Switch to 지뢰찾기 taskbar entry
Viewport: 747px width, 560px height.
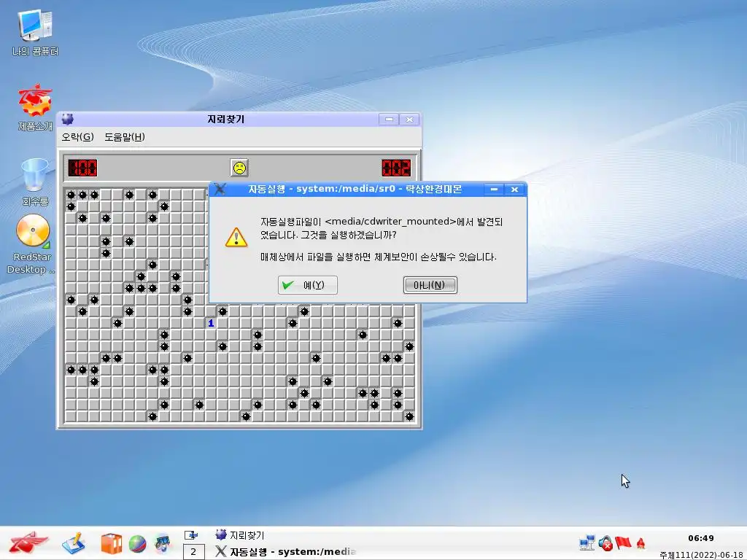tap(240, 535)
